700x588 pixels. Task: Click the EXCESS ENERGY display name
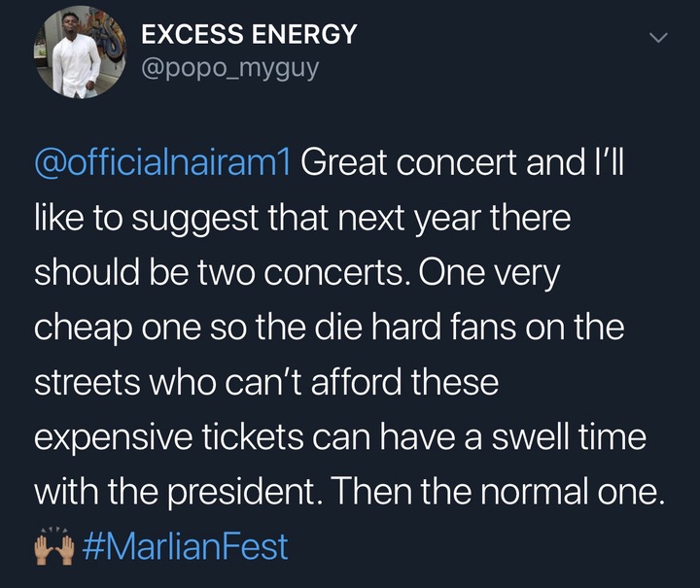(x=249, y=35)
